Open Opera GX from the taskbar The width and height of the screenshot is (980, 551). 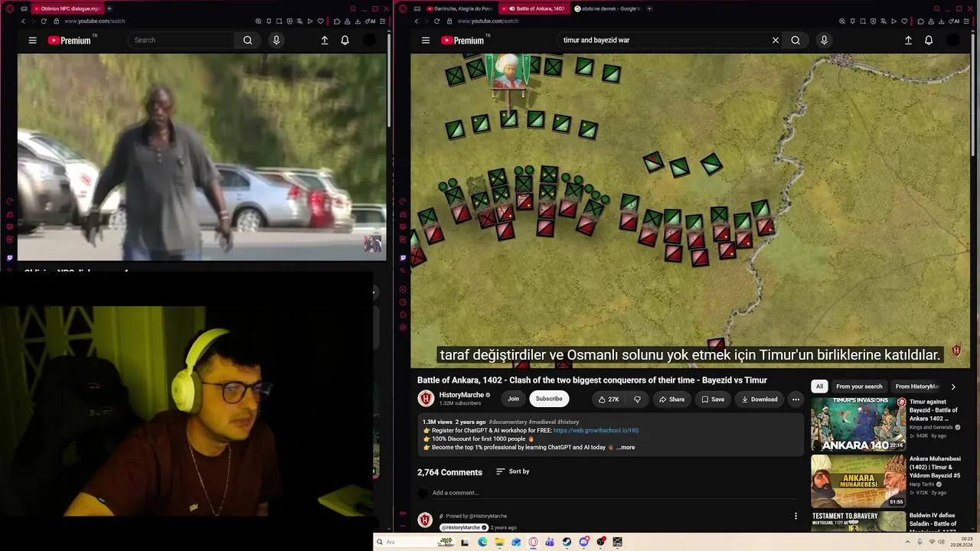(534, 542)
